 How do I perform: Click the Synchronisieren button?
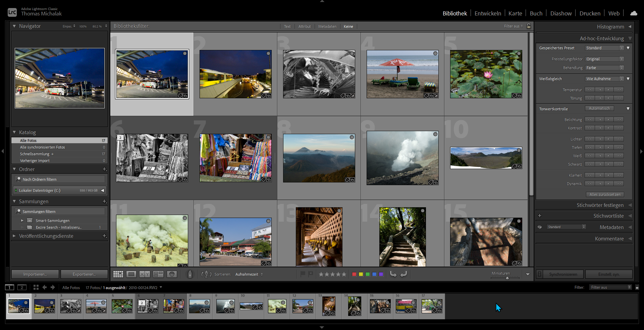tap(563, 274)
